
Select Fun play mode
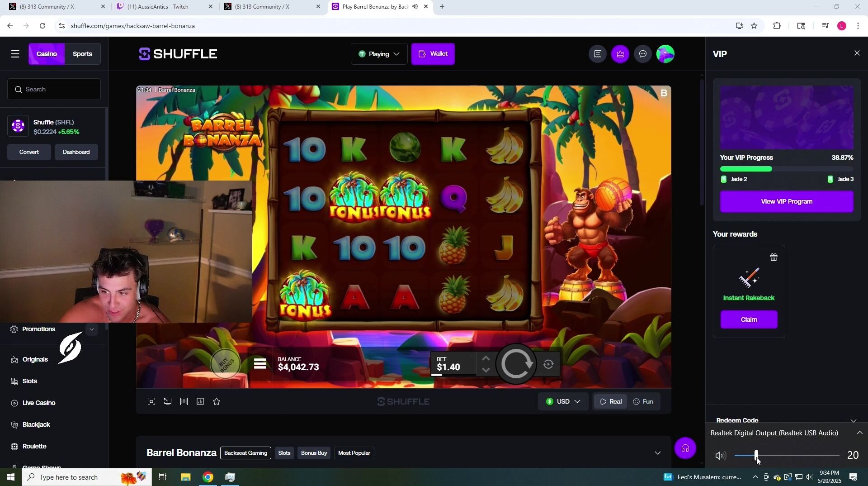point(643,402)
